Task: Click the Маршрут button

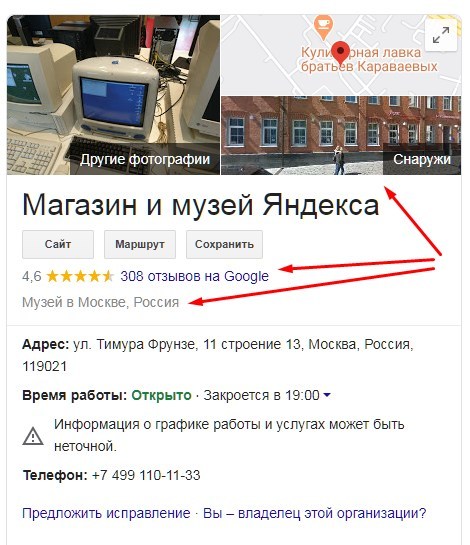Action: (140, 244)
